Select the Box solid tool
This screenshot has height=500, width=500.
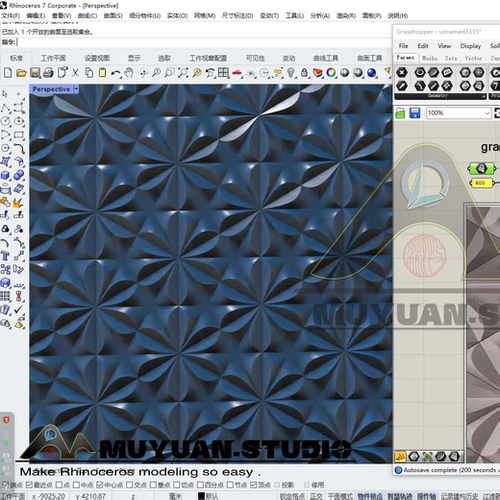point(5,175)
